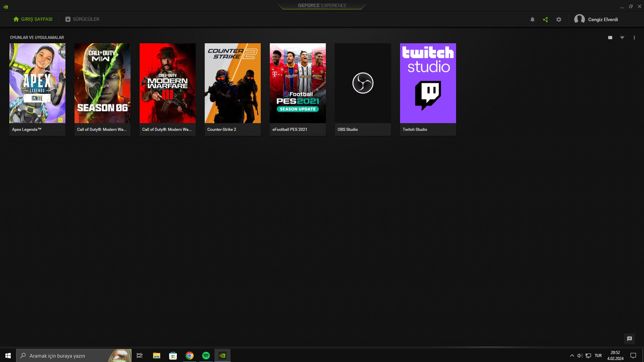
Task: Launch File Explorer from the taskbar
Action: pyautogui.click(x=156, y=356)
